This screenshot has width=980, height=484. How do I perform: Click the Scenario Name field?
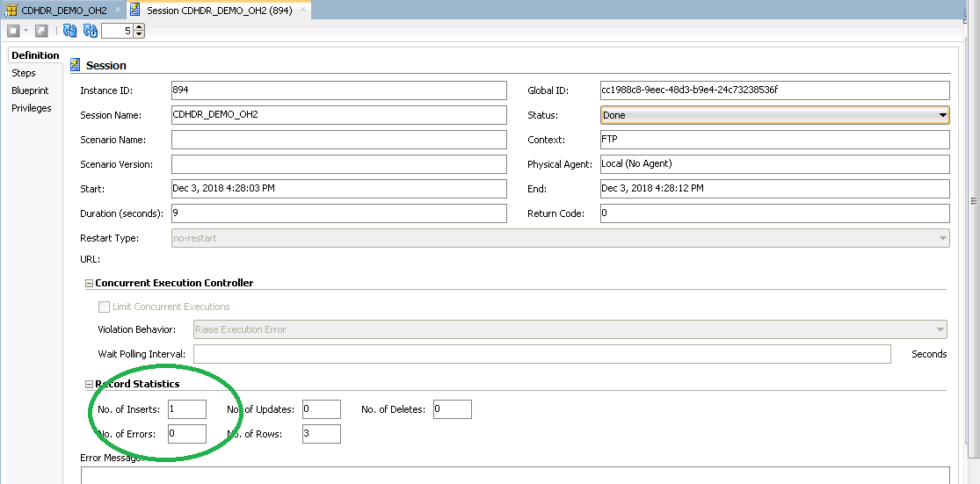point(338,140)
